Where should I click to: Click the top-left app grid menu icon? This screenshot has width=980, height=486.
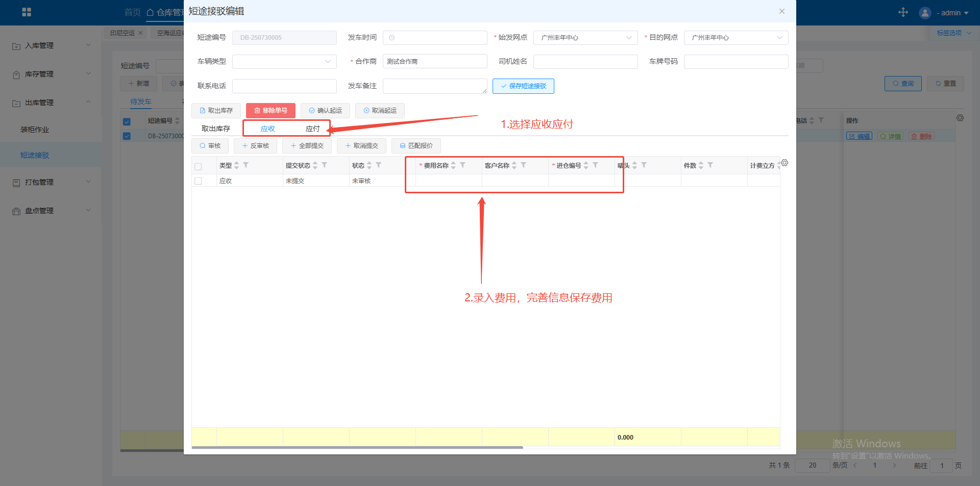tap(27, 12)
